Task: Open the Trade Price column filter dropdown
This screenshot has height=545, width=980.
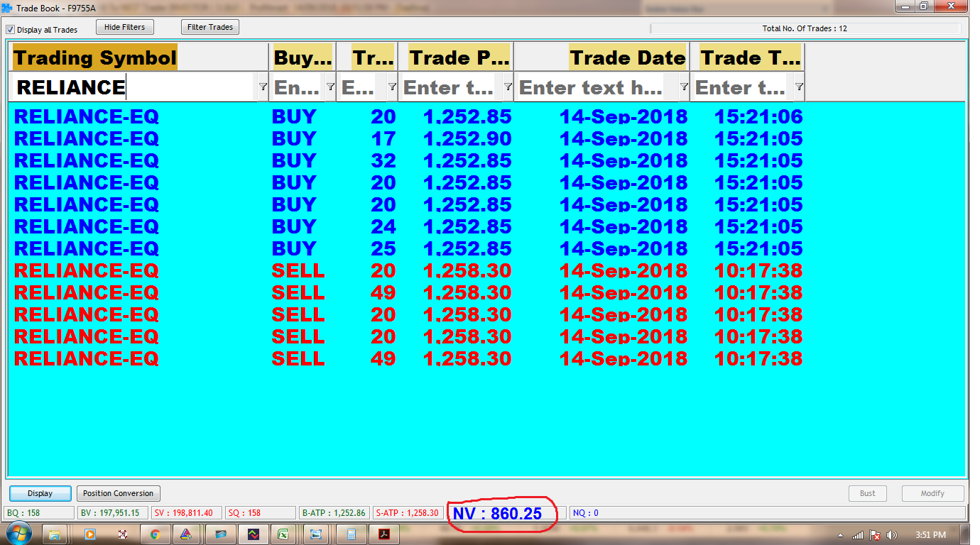Action: point(508,87)
